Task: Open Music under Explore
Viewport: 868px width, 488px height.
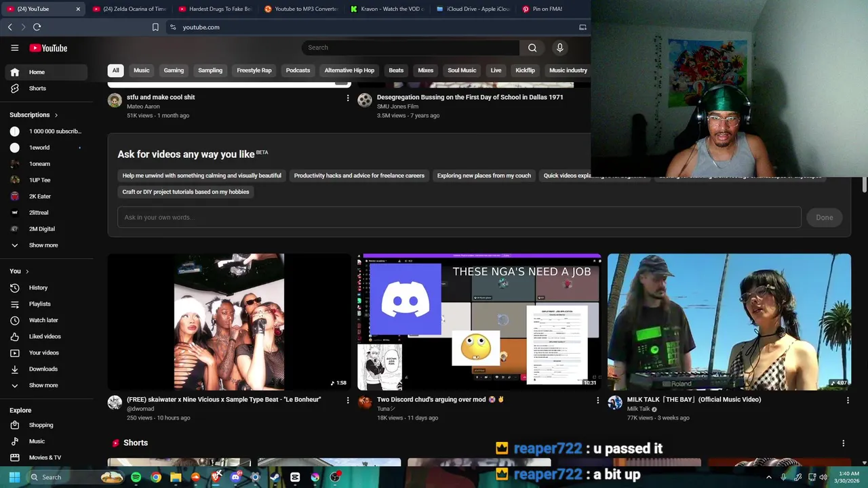Action: coord(46,441)
